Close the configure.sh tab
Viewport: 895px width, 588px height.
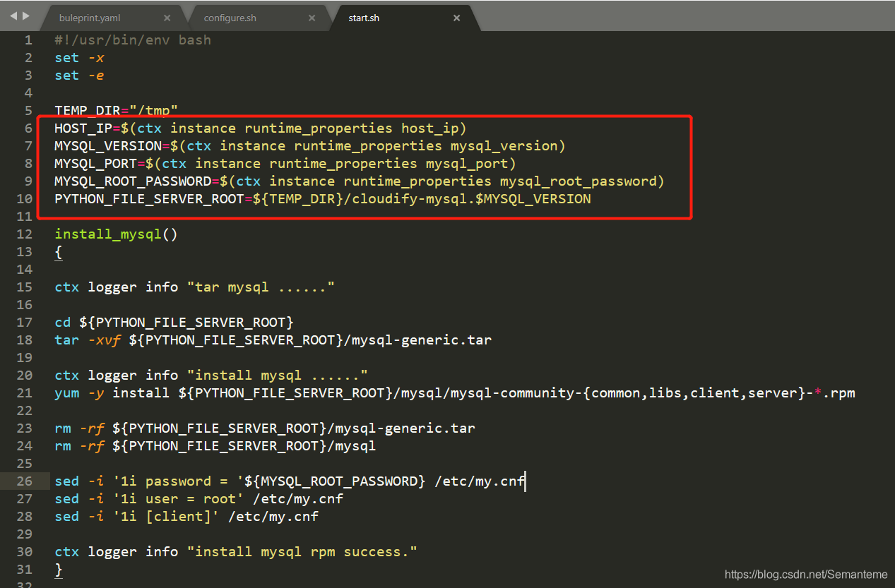pos(312,18)
